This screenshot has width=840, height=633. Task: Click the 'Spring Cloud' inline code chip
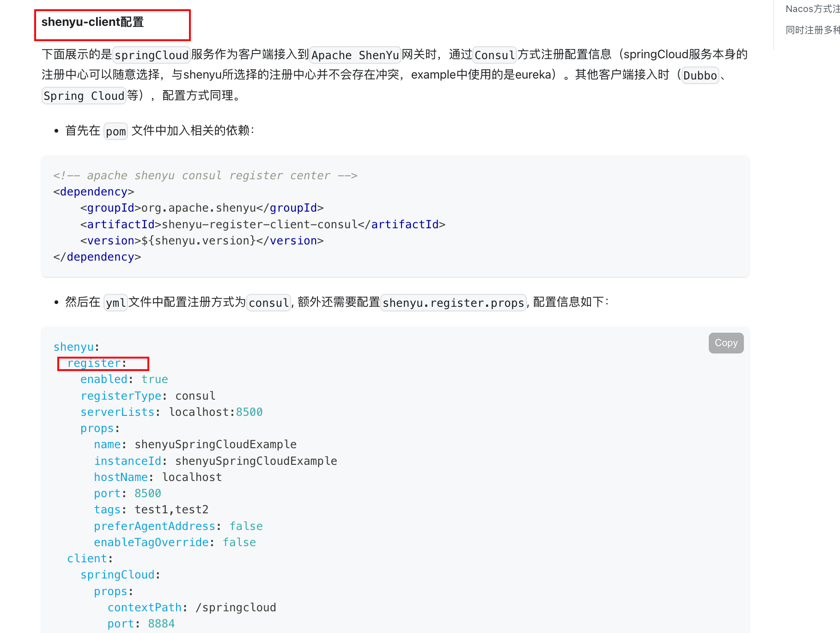pos(83,96)
